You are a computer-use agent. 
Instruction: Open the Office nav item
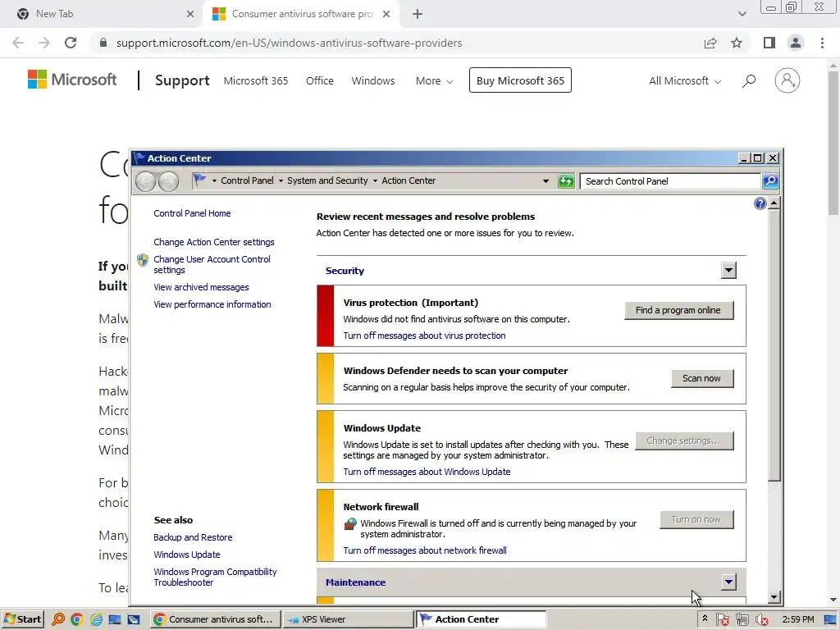pos(319,81)
